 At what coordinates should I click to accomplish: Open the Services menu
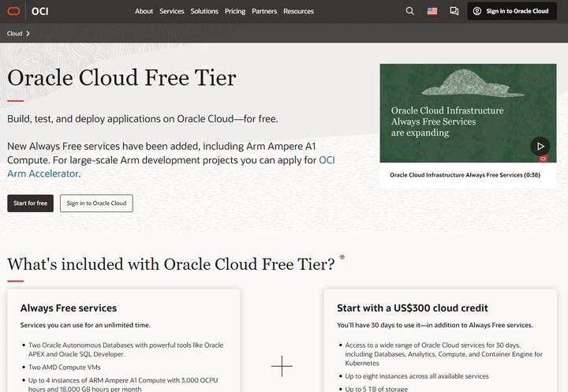click(x=172, y=11)
